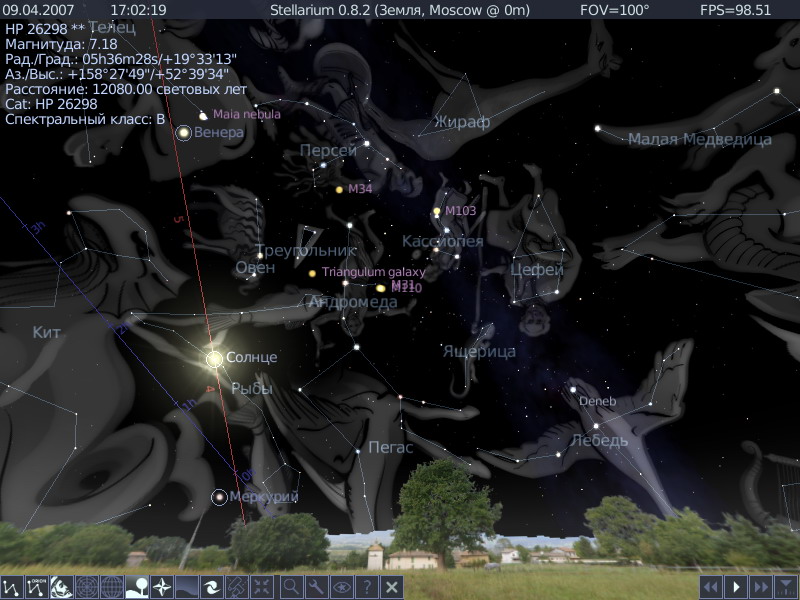Image resolution: width=800 pixels, height=600 pixels.
Task: Toggle cardinal points compass icon
Action: pos(162,587)
